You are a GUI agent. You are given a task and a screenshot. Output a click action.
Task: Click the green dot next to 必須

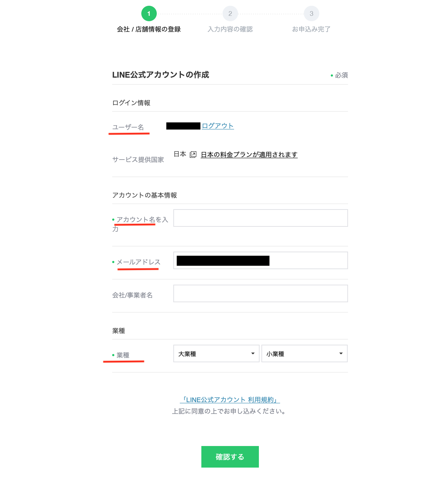pyautogui.click(x=332, y=75)
